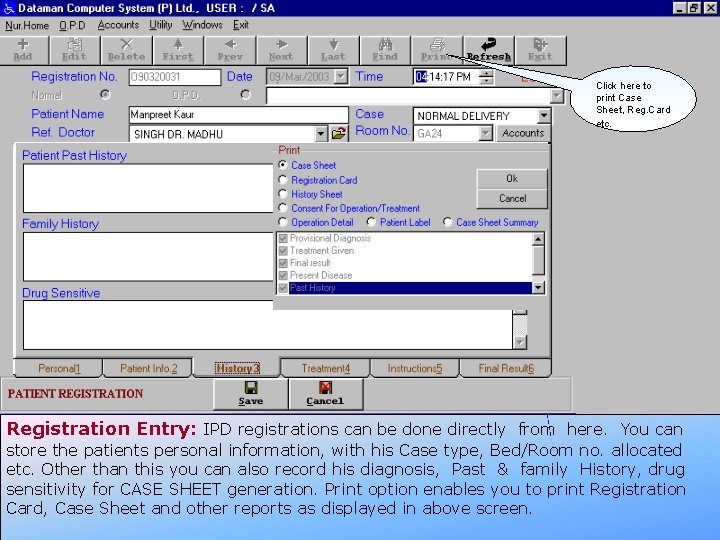Go to Last record toolbar icon
720x540 pixels.
point(333,50)
